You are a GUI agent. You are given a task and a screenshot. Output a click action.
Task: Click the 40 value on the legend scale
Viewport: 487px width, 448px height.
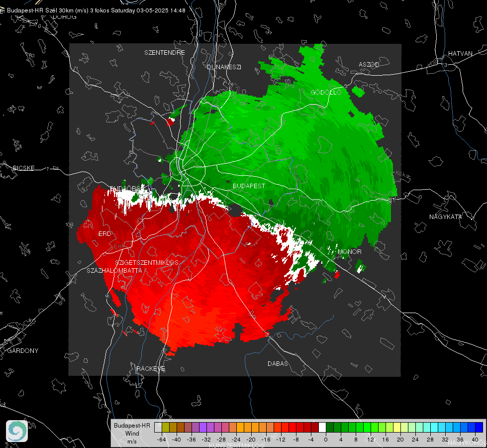pos(475,440)
